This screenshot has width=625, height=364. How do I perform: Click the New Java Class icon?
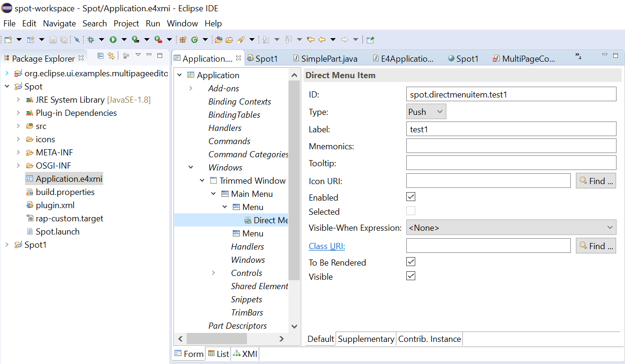tap(194, 40)
